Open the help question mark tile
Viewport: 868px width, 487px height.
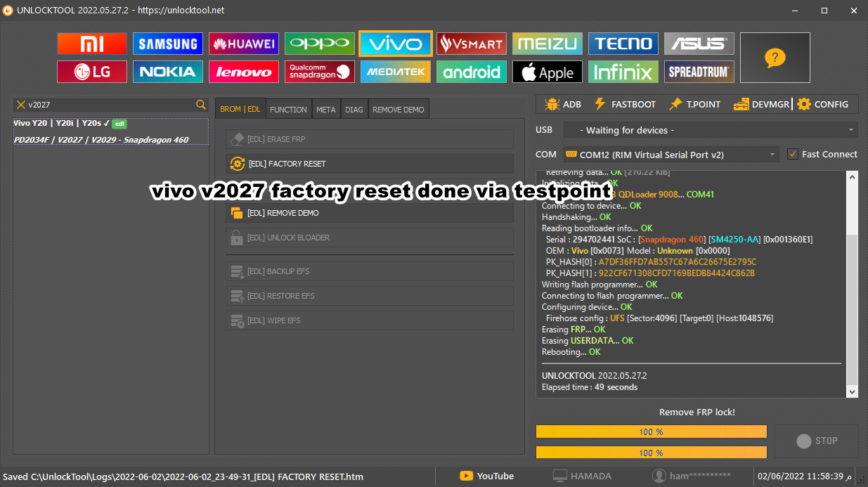(775, 58)
